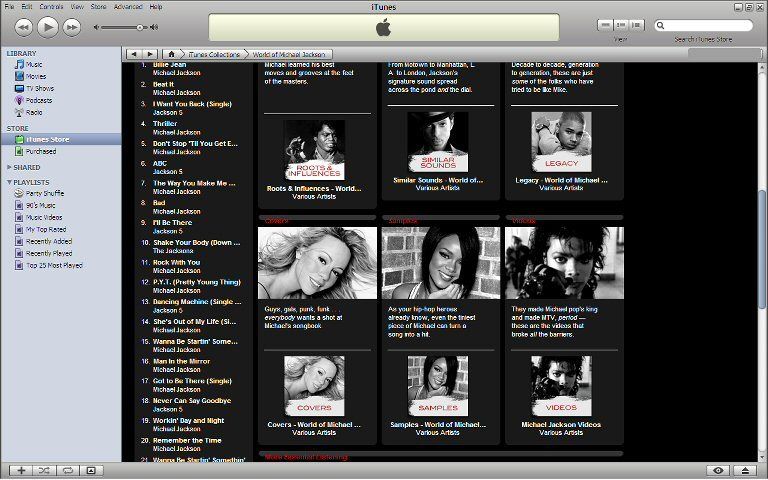This screenshot has height=480, width=768.
Task: Switch to Cover Flow view button
Action: [x=637, y=25]
